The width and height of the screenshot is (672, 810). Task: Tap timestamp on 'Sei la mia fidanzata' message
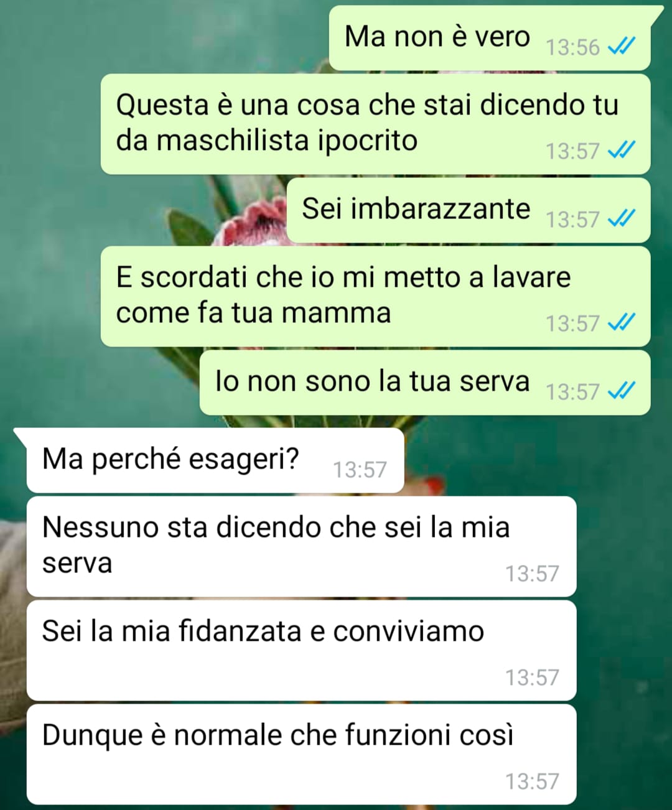[x=532, y=677]
